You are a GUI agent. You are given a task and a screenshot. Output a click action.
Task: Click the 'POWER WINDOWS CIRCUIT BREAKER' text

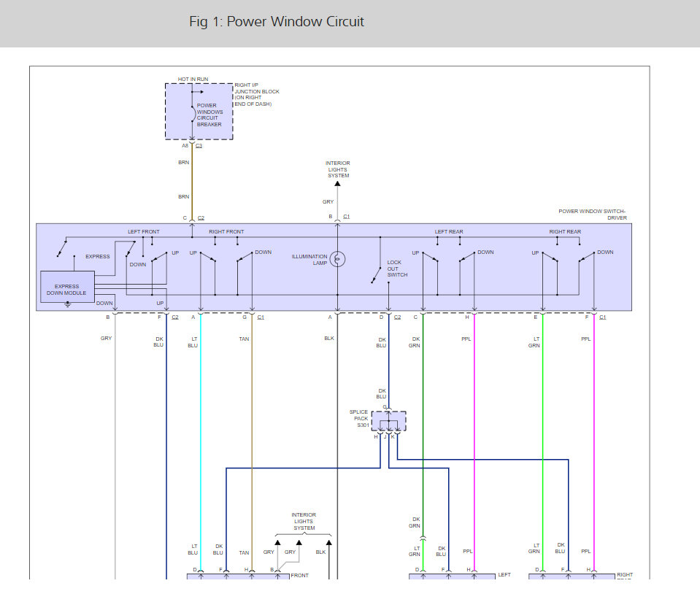(209, 115)
